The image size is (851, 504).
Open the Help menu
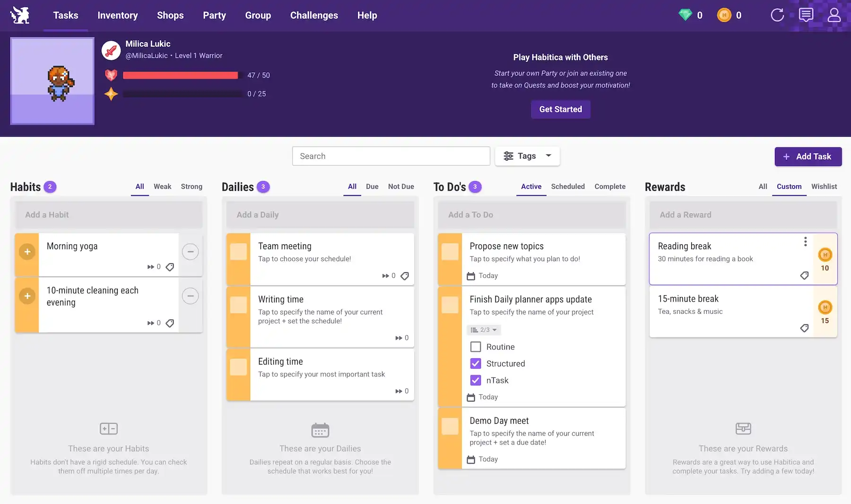pyautogui.click(x=367, y=15)
